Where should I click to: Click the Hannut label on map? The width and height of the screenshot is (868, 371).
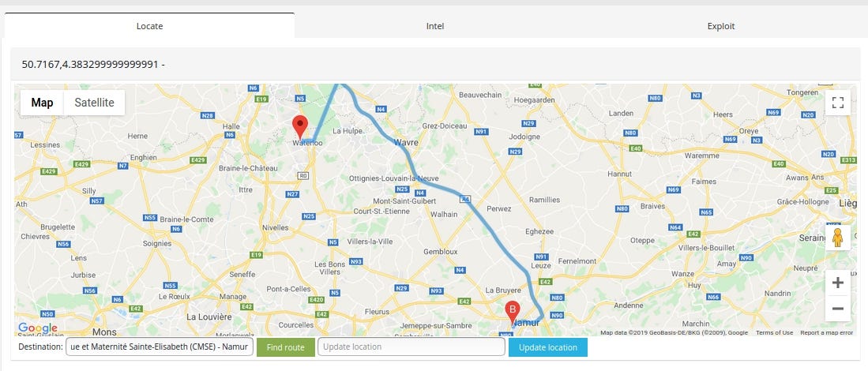(x=620, y=174)
